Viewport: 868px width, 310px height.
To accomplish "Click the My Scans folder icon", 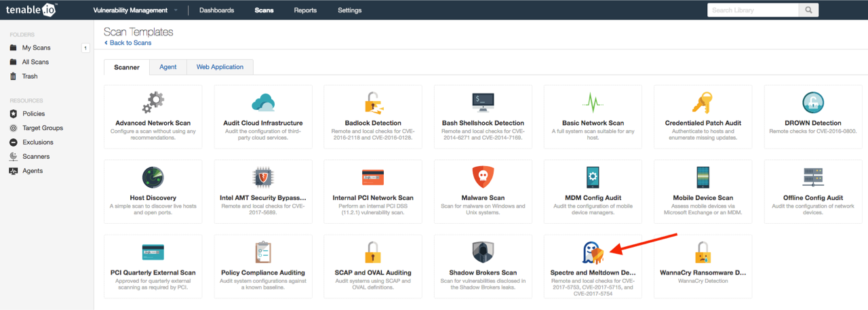I will pyautogui.click(x=13, y=47).
